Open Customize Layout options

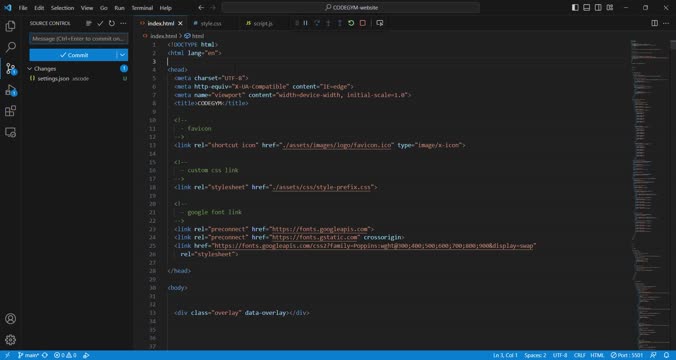coord(610,7)
